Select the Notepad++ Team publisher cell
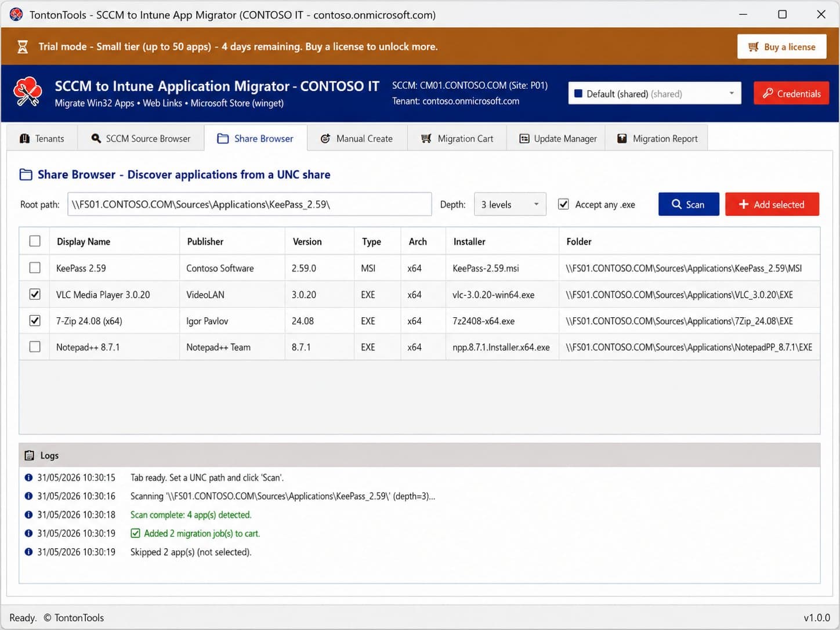This screenshot has height=630, width=840. (232, 347)
